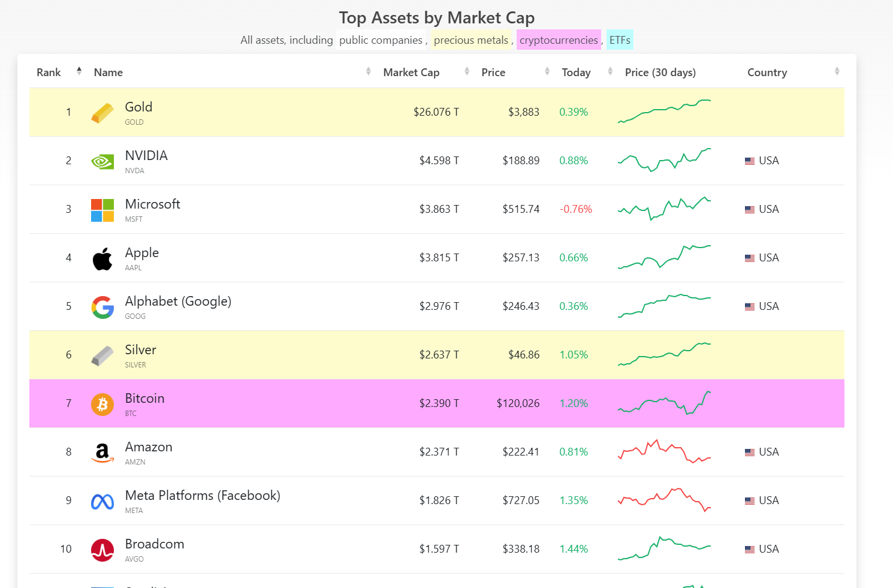Image resolution: width=893 pixels, height=588 pixels.
Task: Click the Google G logo icon
Action: [x=102, y=307]
